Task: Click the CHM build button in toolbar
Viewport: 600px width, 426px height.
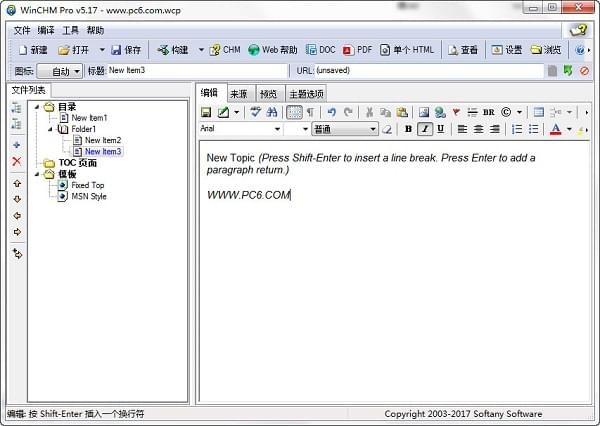Action: [x=225, y=50]
